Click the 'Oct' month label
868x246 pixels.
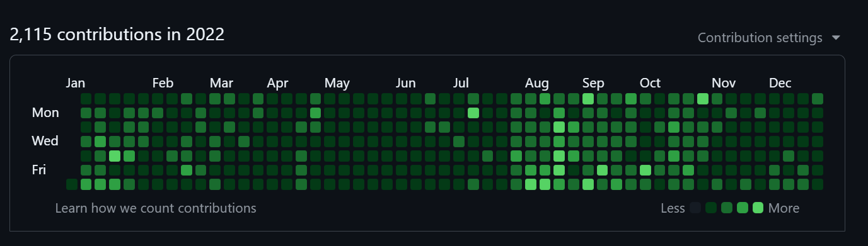point(650,83)
